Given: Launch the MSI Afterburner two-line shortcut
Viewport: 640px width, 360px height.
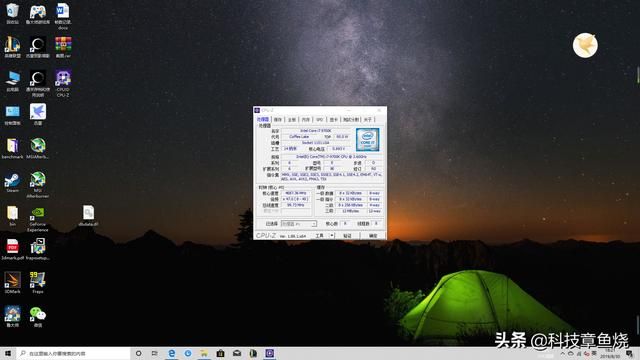Looking at the screenshot, I should point(38,184).
